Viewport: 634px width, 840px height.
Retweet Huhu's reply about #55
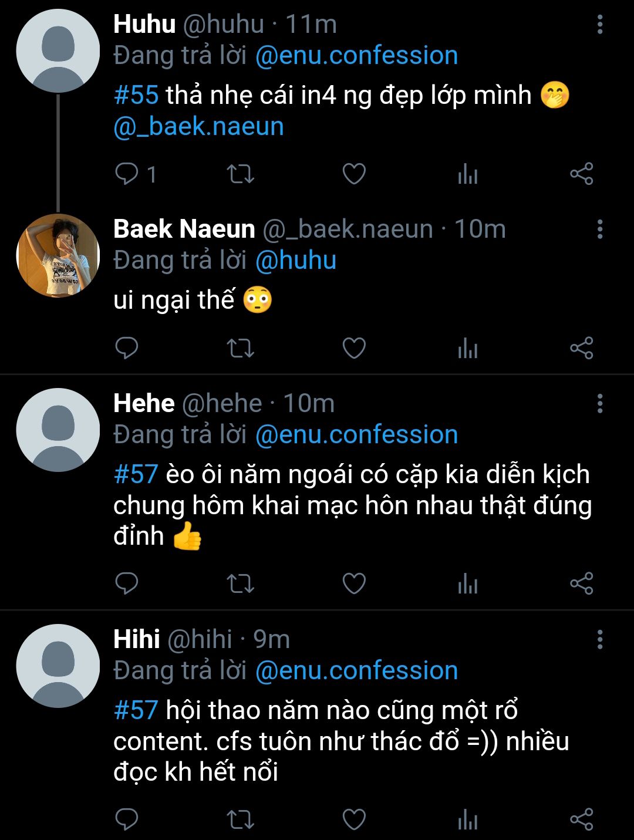(240, 174)
